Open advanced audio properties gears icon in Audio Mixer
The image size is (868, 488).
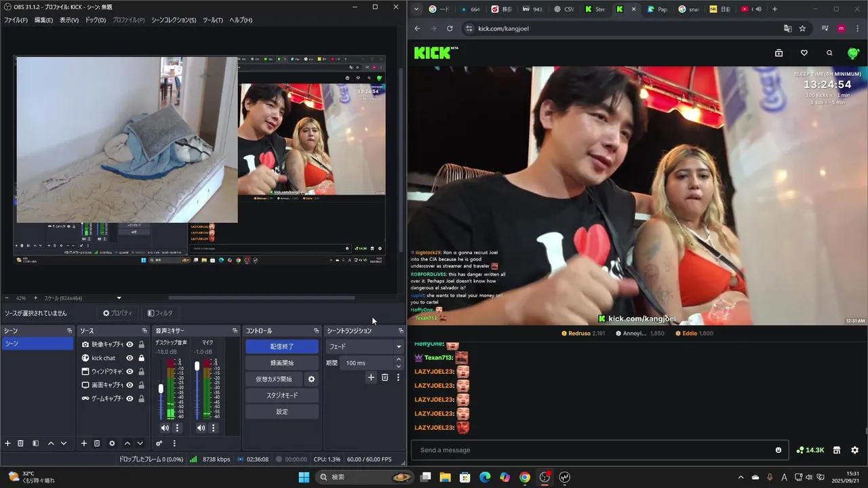[x=159, y=443]
